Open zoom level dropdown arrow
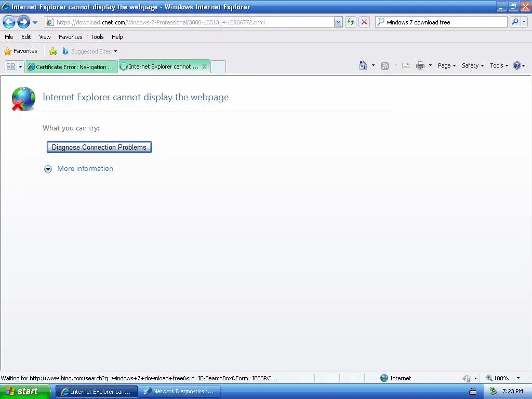 (x=518, y=378)
